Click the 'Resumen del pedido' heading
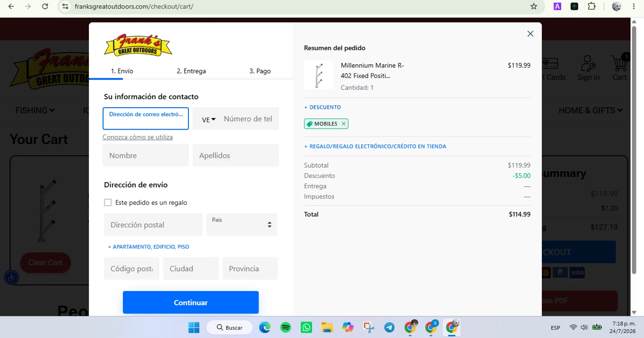 pos(335,48)
